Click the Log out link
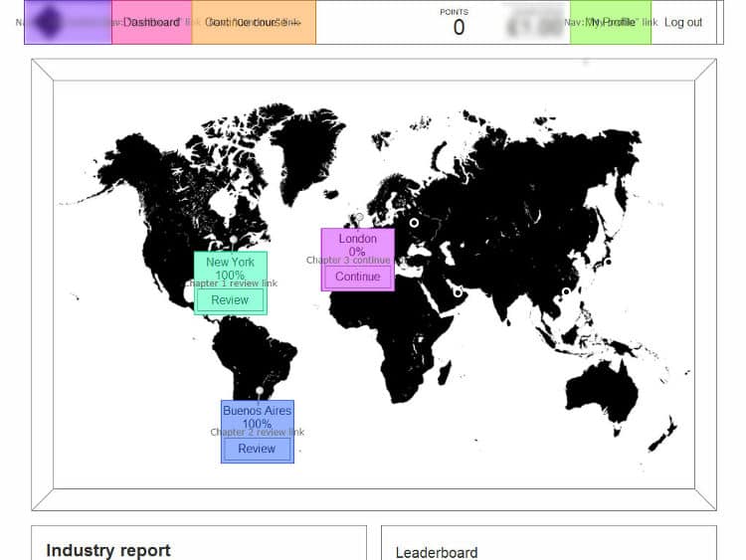The width and height of the screenshot is (746, 560). 683,22
